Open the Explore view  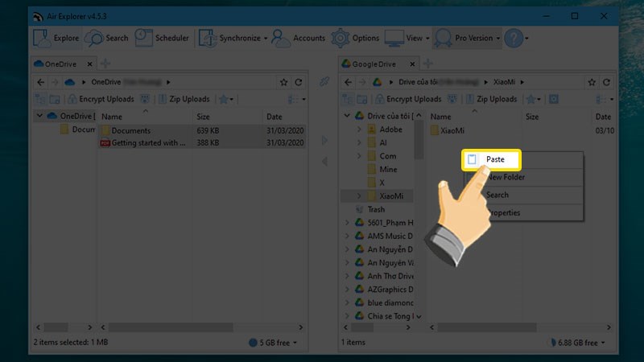pyautogui.click(x=56, y=38)
